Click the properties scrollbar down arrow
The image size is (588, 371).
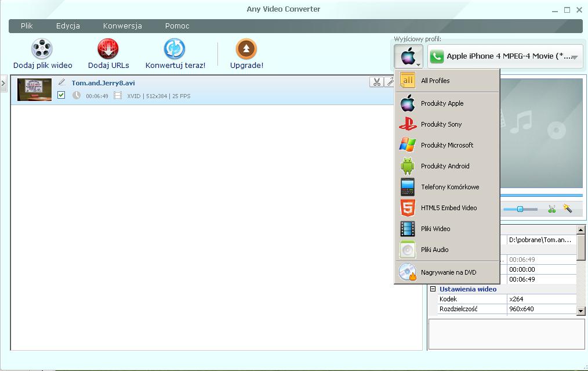point(581,311)
